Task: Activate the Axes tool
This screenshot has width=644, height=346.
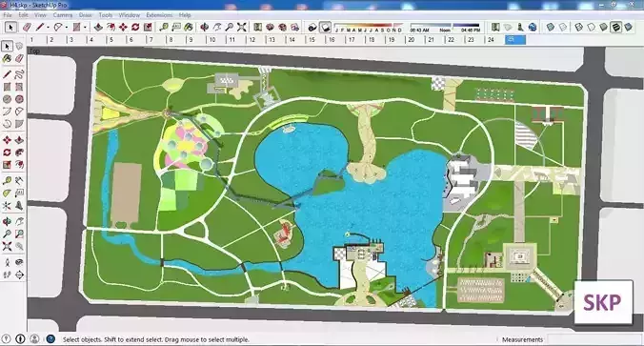Action: point(7,206)
